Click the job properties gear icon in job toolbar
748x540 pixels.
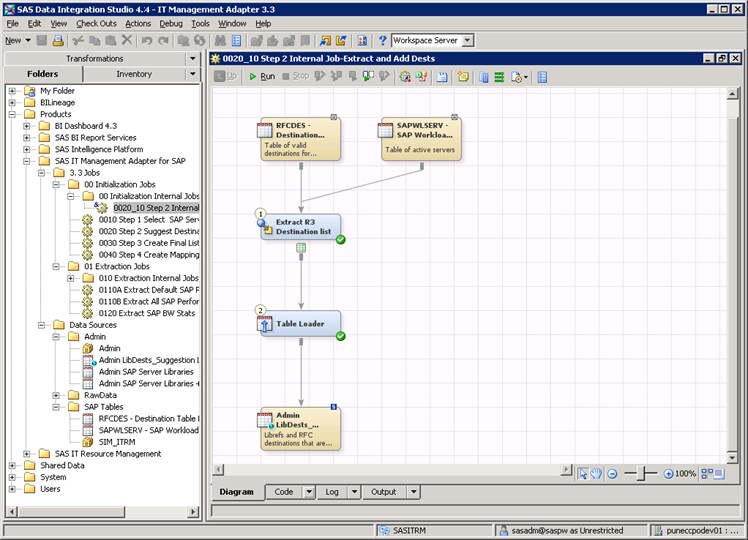click(x=405, y=77)
